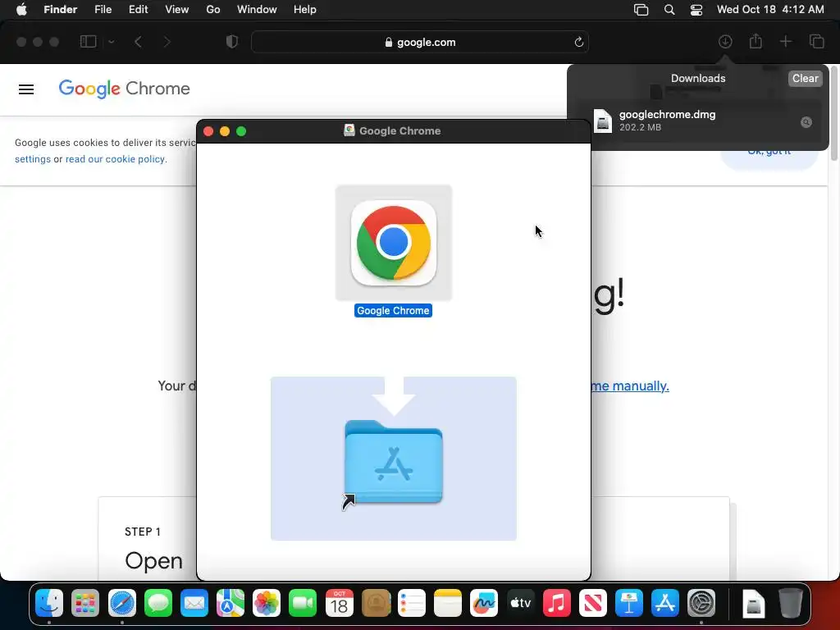Close the Google Chrome installer window

[208, 131]
